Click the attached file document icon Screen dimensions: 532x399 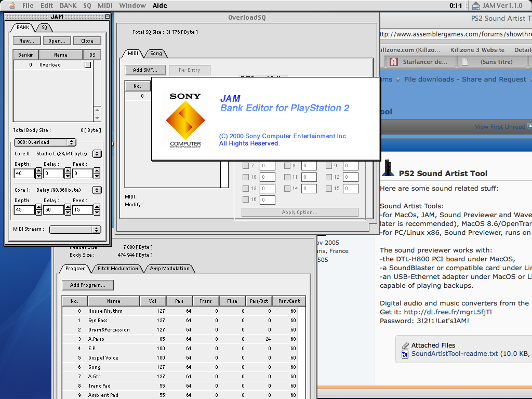click(404, 354)
